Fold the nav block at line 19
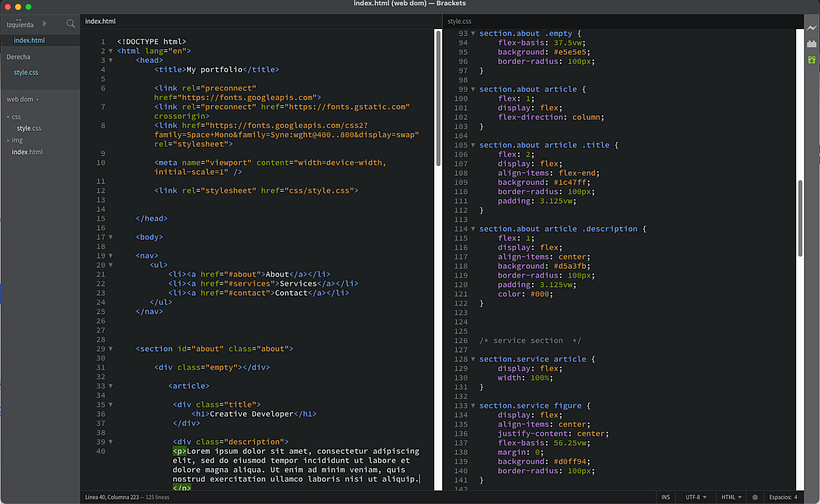Viewport: 820px width, 504px height. (110, 256)
